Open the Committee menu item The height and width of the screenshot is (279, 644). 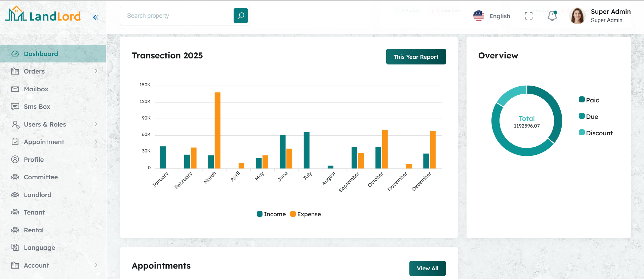coord(41,177)
